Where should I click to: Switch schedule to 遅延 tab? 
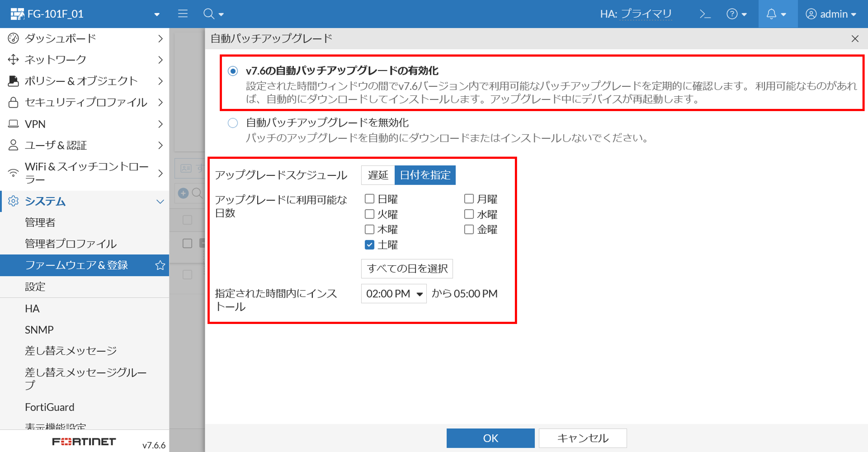click(378, 175)
